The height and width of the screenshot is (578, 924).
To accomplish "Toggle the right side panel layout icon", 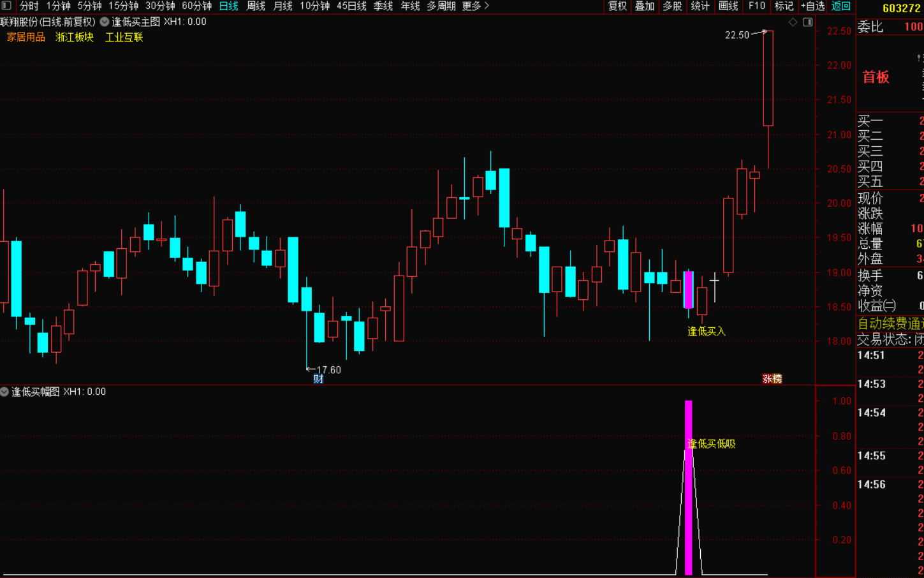I will pyautogui.click(x=807, y=22).
